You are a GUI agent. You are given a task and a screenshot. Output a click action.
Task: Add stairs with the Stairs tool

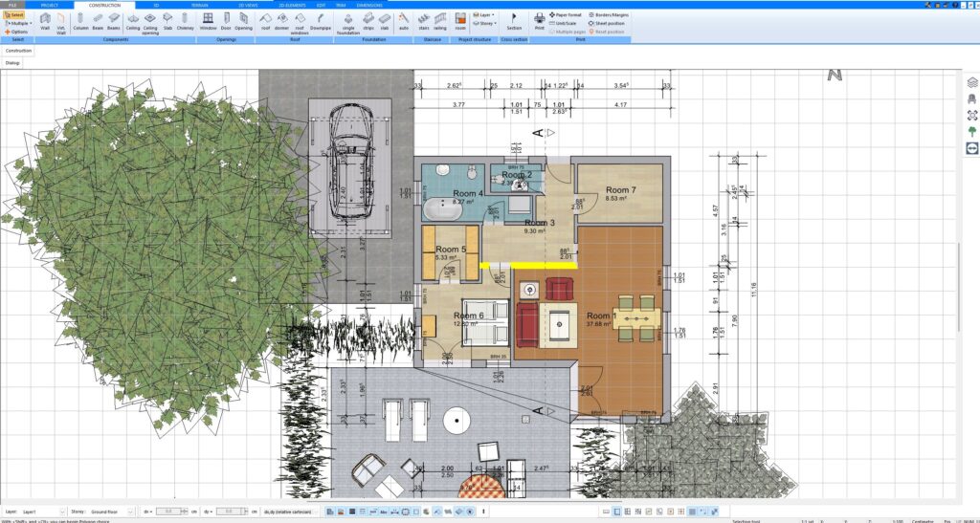tap(424, 21)
